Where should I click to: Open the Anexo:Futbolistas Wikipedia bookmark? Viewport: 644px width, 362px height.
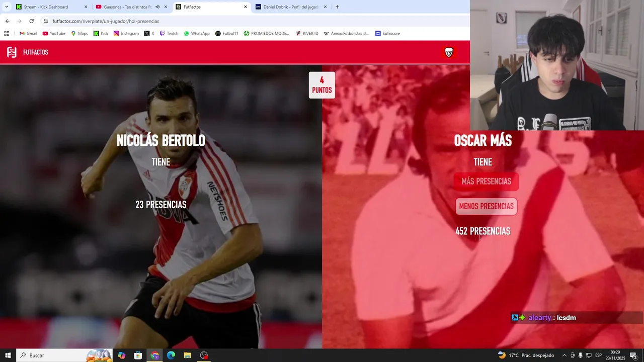coord(346,34)
